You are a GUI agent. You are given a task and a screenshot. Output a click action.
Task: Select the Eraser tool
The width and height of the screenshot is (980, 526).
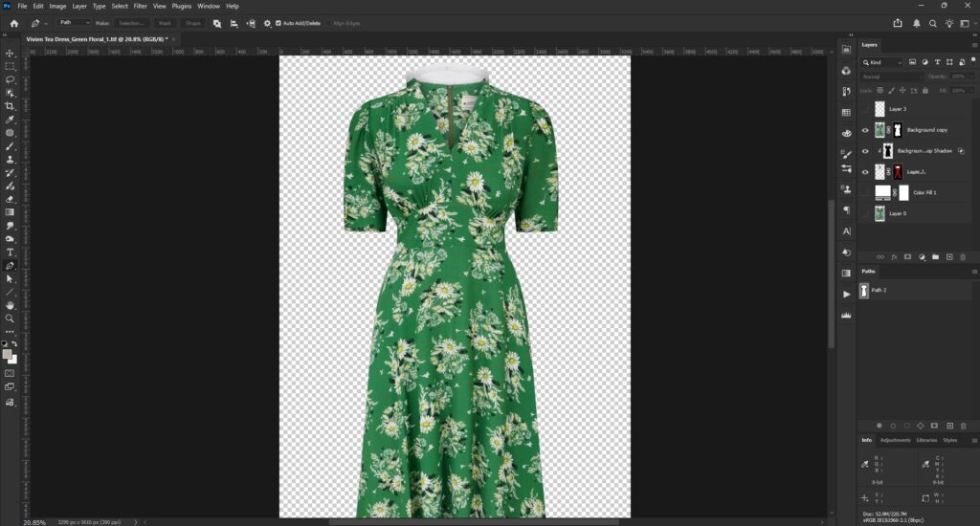(x=10, y=199)
